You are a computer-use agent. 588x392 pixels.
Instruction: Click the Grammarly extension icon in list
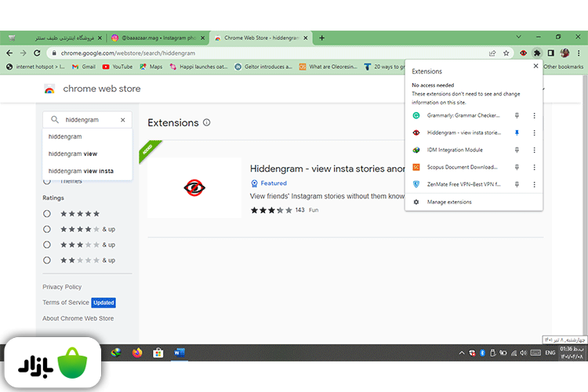pos(417,115)
